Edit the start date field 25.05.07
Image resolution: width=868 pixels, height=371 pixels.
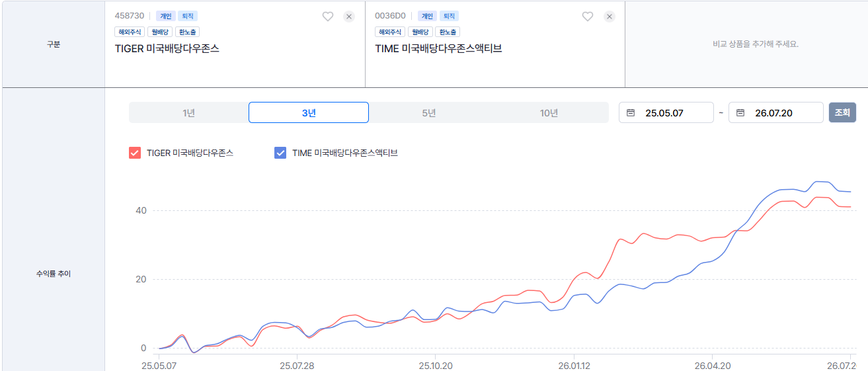click(x=666, y=112)
